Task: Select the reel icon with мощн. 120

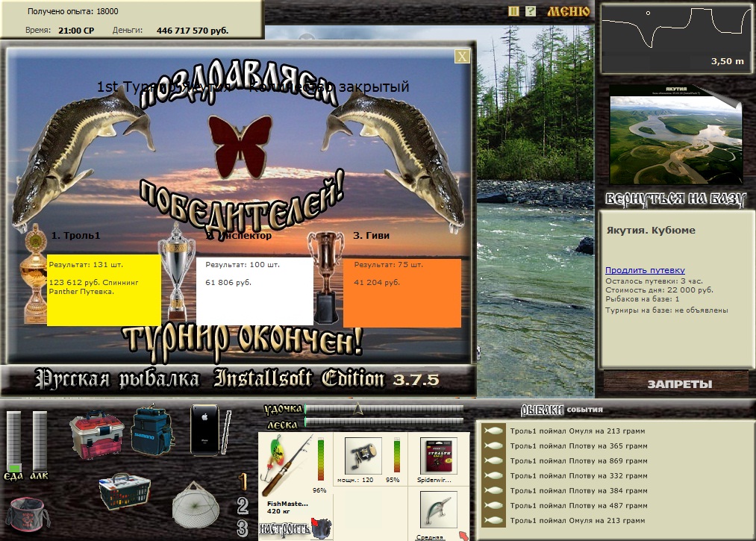Action: [363, 456]
